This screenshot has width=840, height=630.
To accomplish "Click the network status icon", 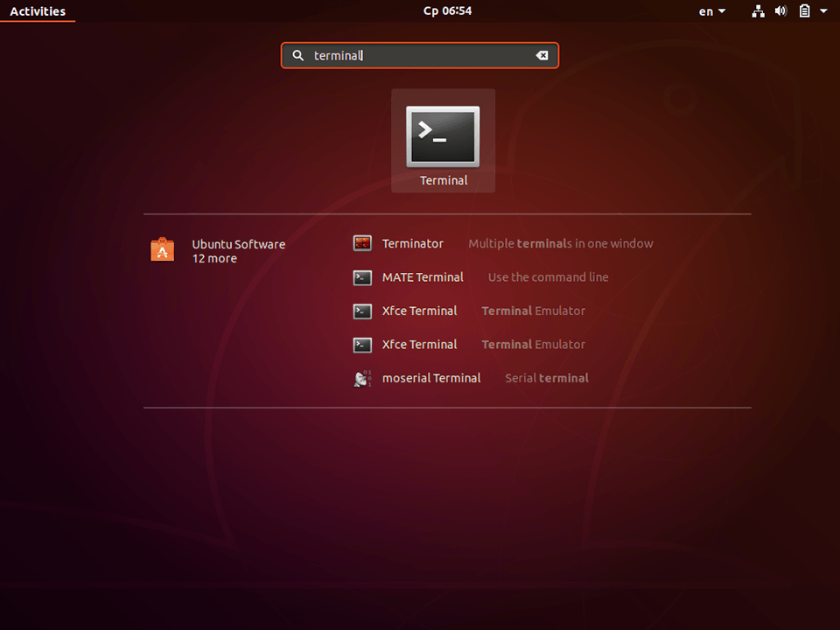I will tap(758, 11).
